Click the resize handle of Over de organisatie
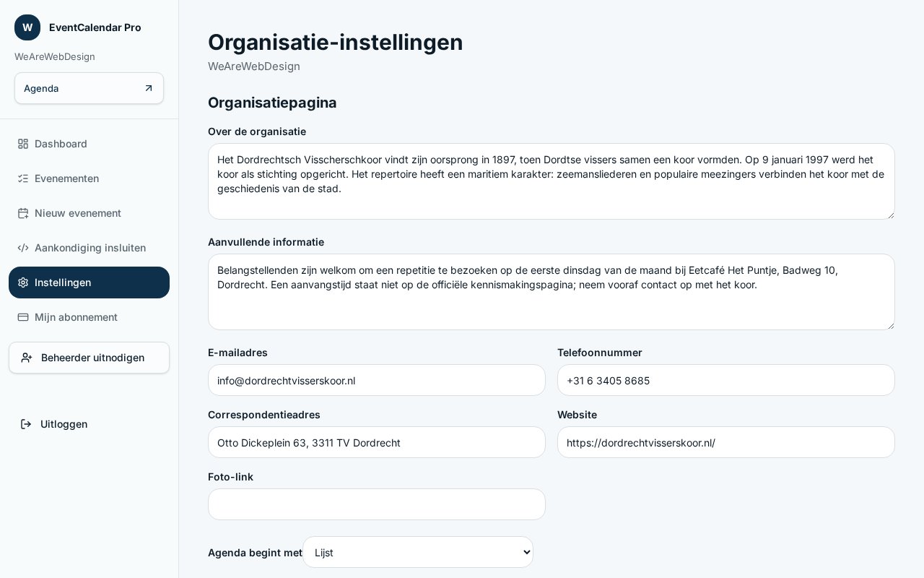Screen dimensions: 924x578 coord(889,214)
